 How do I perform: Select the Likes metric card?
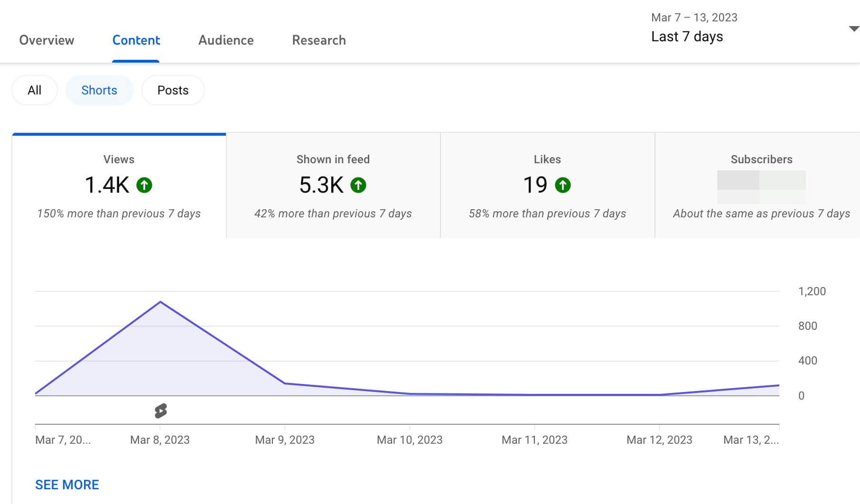pos(547,186)
